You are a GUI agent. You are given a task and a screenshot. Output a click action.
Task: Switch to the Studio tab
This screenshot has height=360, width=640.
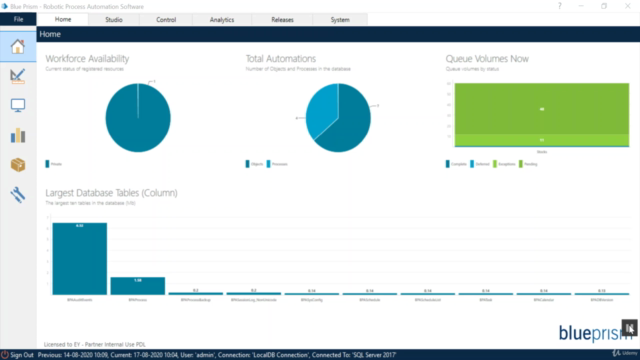(113, 20)
